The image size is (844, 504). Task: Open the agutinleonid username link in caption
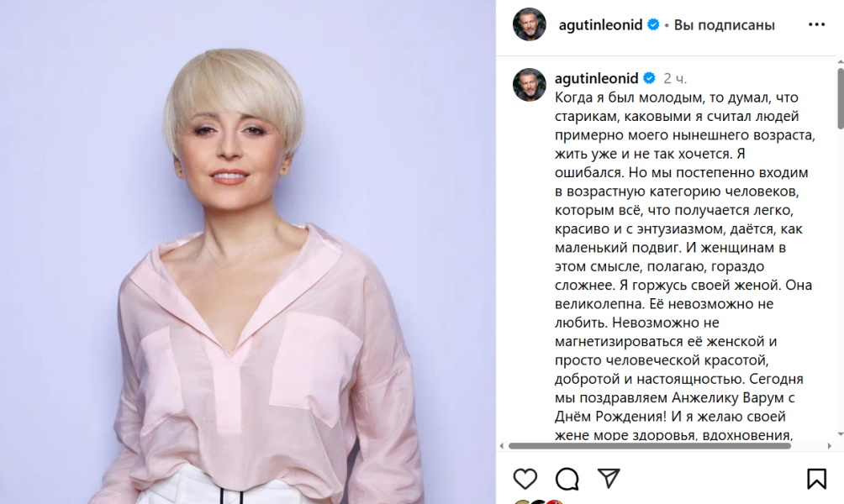[x=596, y=78]
